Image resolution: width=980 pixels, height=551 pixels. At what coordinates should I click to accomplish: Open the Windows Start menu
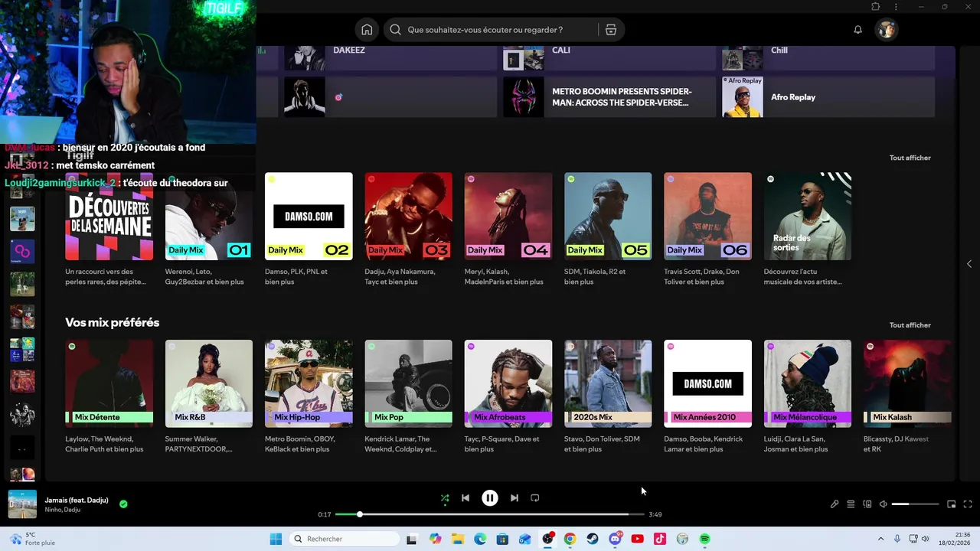tap(276, 539)
